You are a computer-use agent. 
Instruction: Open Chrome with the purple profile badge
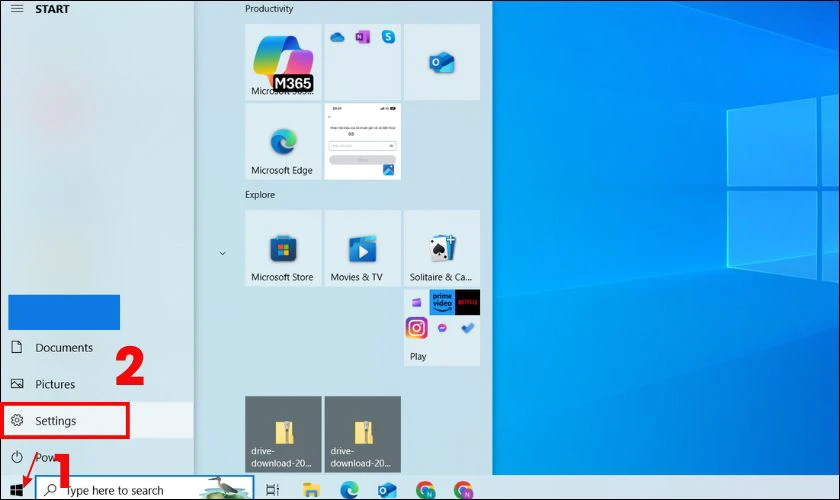[x=463, y=490]
